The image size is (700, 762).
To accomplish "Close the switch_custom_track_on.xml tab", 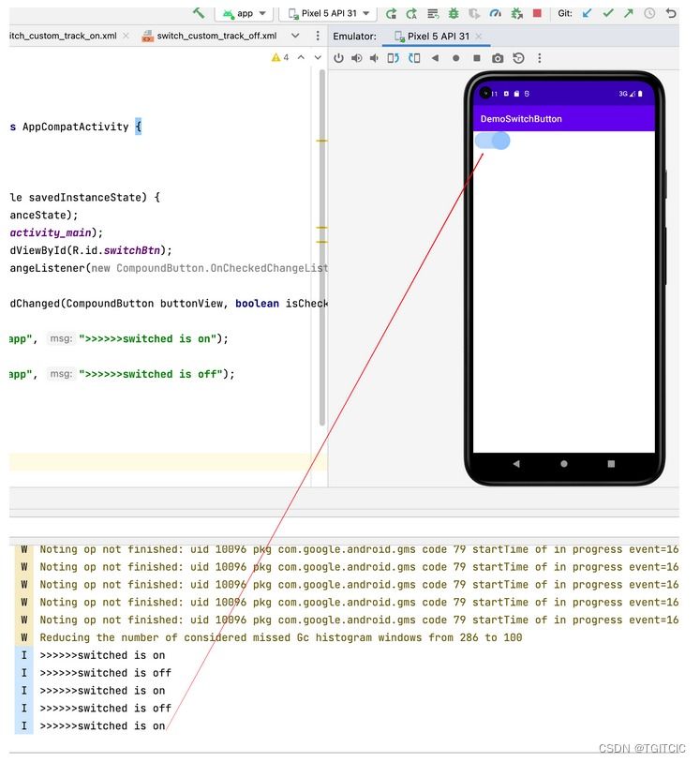I will click(126, 36).
